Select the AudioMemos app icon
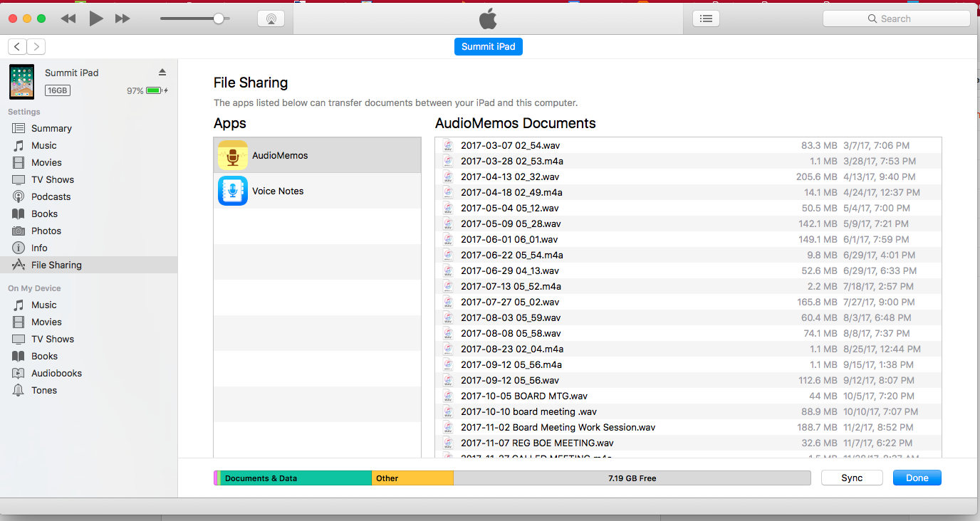Screen dimensions: 980x521 click(233, 155)
